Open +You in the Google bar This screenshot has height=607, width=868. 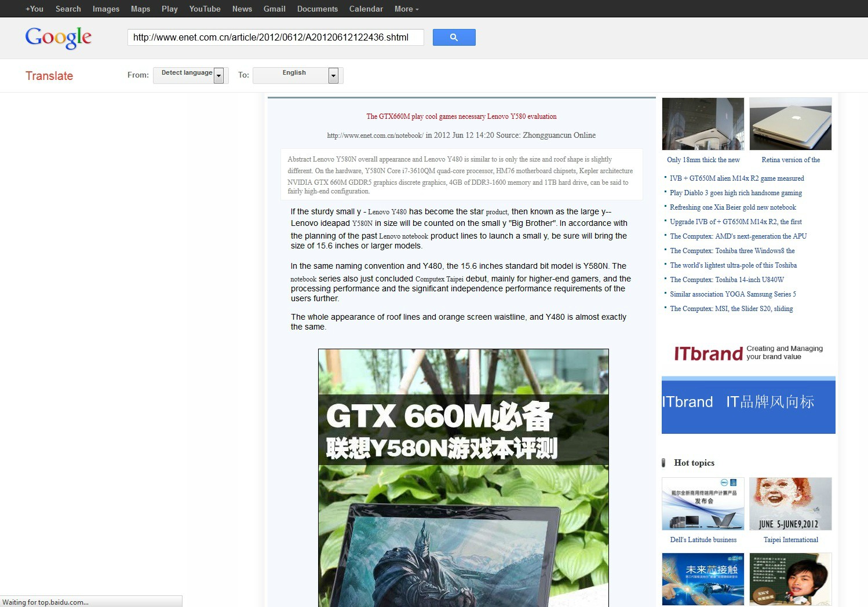tap(34, 9)
